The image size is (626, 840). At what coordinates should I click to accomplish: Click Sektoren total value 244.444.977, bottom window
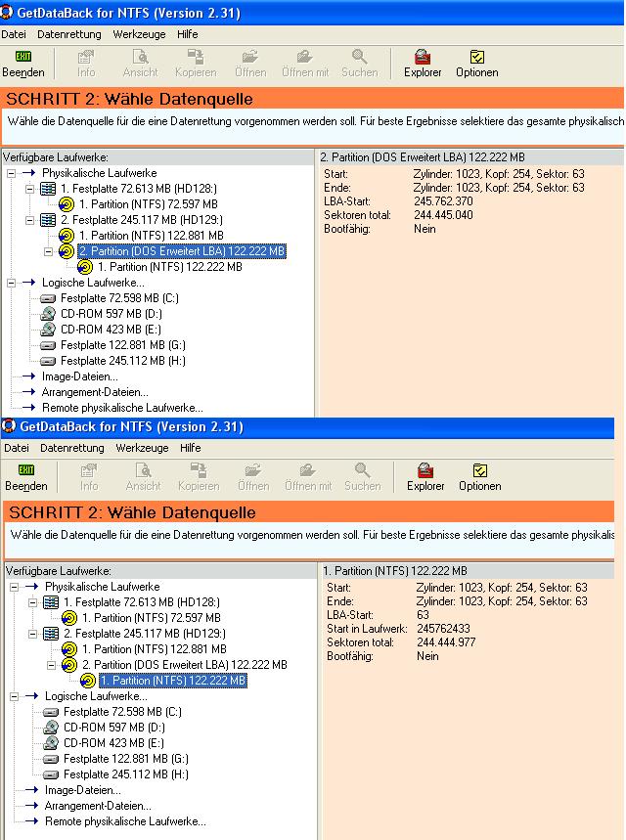446,642
